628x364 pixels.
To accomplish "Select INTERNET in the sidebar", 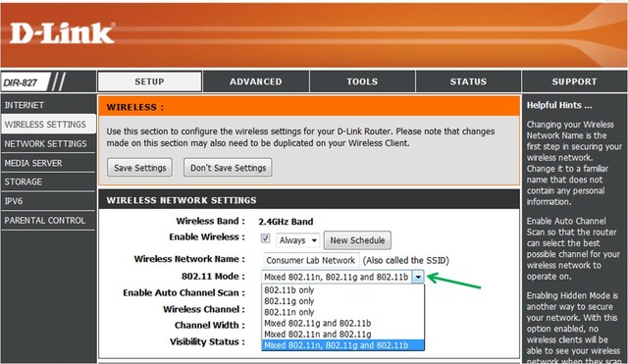I will click(48, 105).
